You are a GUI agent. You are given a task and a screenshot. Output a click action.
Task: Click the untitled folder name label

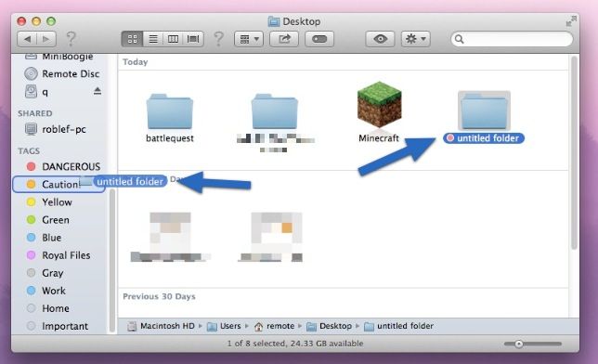coord(484,138)
